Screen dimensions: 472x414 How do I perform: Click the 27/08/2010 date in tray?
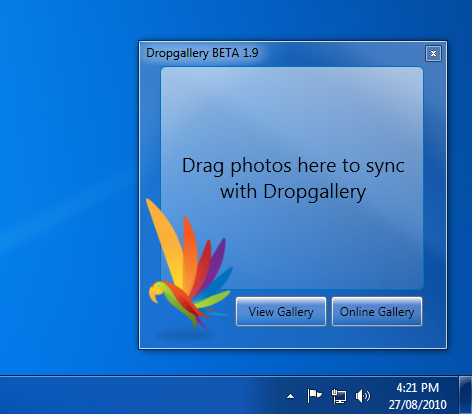(417, 405)
